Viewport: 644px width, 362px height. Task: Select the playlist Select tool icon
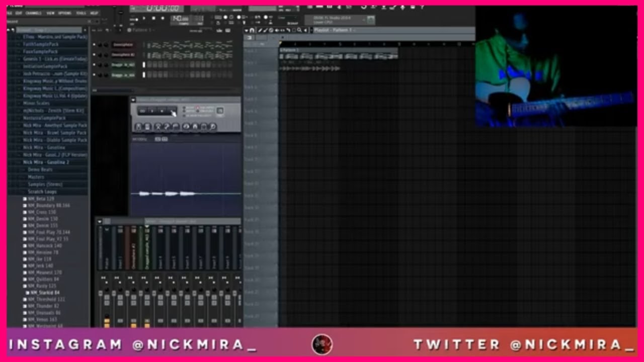(x=294, y=30)
